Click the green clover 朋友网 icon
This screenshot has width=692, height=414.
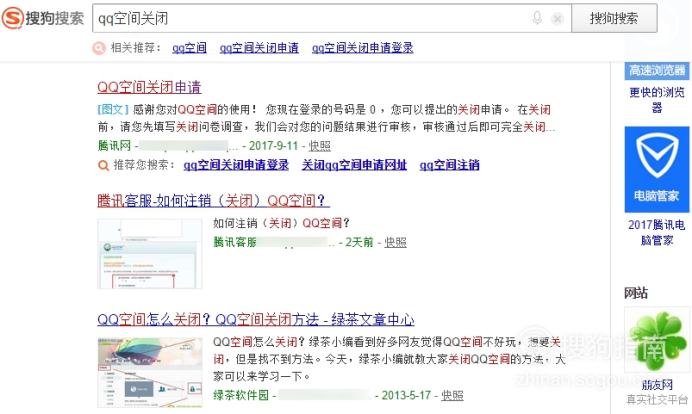(x=657, y=341)
